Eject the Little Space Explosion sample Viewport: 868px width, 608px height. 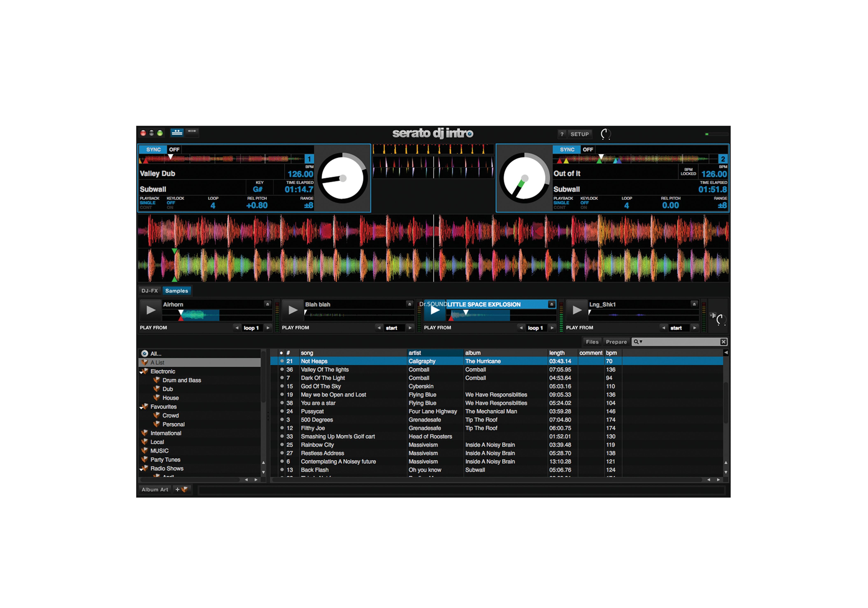point(552,304)
